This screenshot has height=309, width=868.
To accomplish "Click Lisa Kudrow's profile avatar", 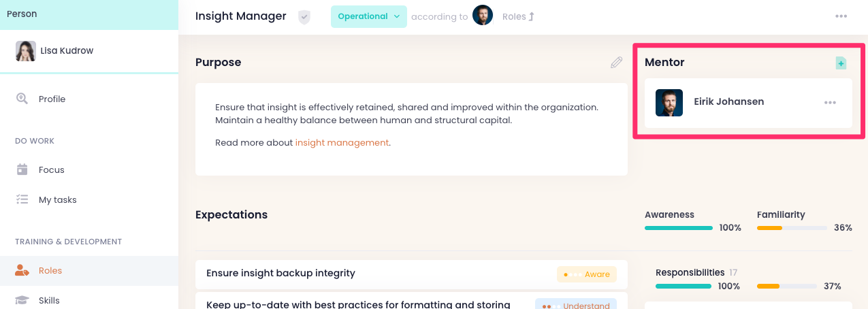I will pos(26,51).
